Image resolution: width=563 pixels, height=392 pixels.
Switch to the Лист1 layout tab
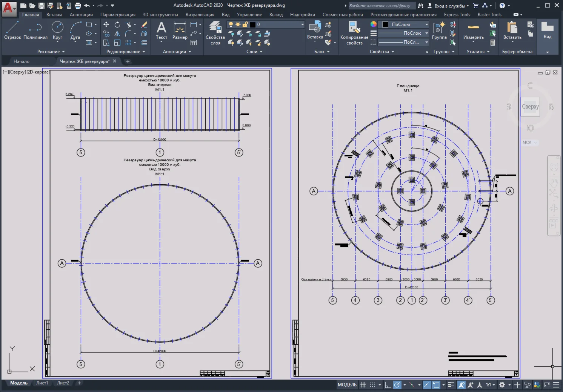(42, 383)
